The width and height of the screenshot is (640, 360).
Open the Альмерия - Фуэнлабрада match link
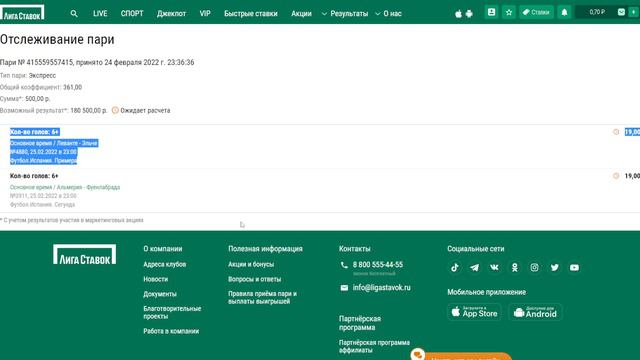coord(65,187)
